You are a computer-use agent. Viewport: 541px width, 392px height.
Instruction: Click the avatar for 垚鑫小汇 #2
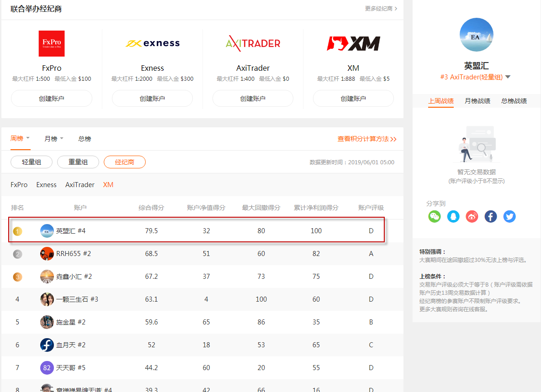click(x=47, y=277)
